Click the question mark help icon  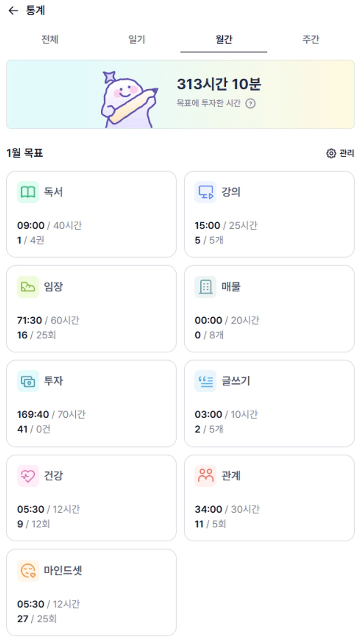(x=250, y=104)
